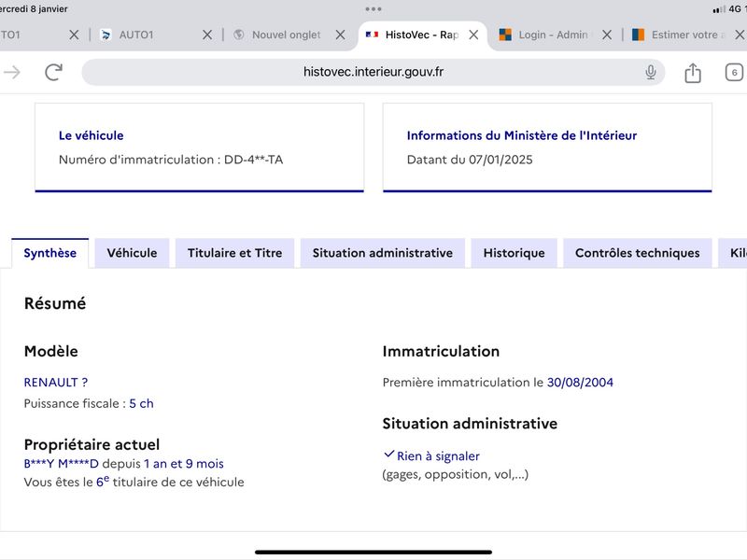
Task: Click the AUTO1 tab favicon
Action: click(106, 35)
